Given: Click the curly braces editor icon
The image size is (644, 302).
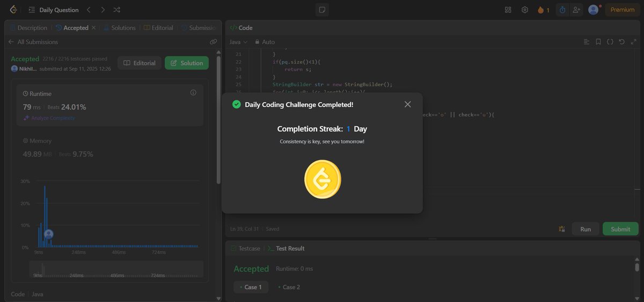Looking at the screenshot, I should click(610, 42).
